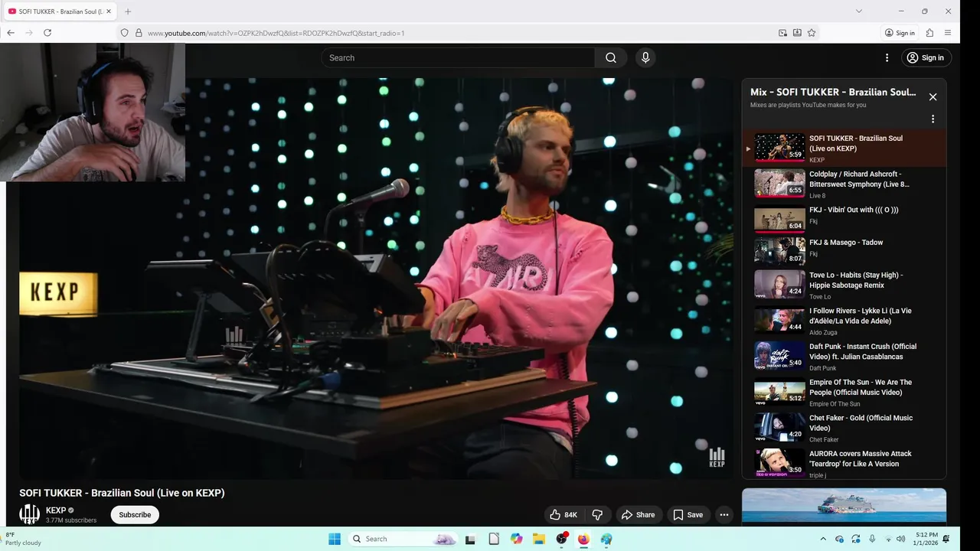Select Tove Lo Habits remix
980x551 pixels.
point(844,285)
